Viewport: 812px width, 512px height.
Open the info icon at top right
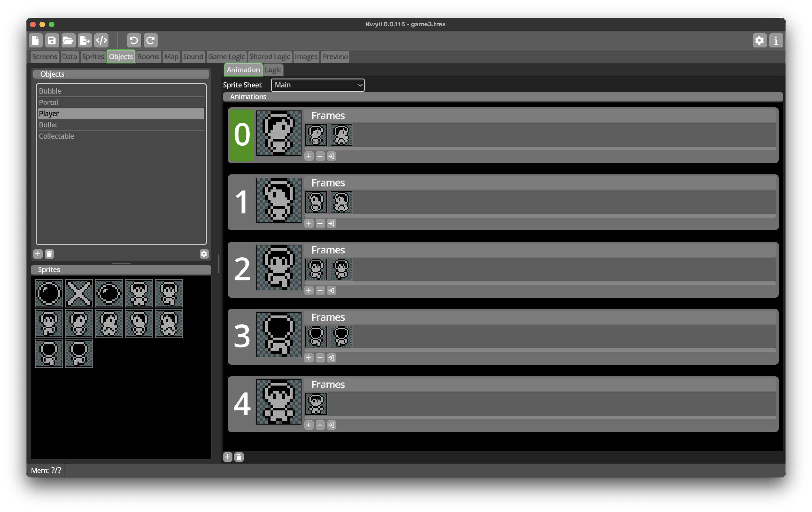[776, 40]
